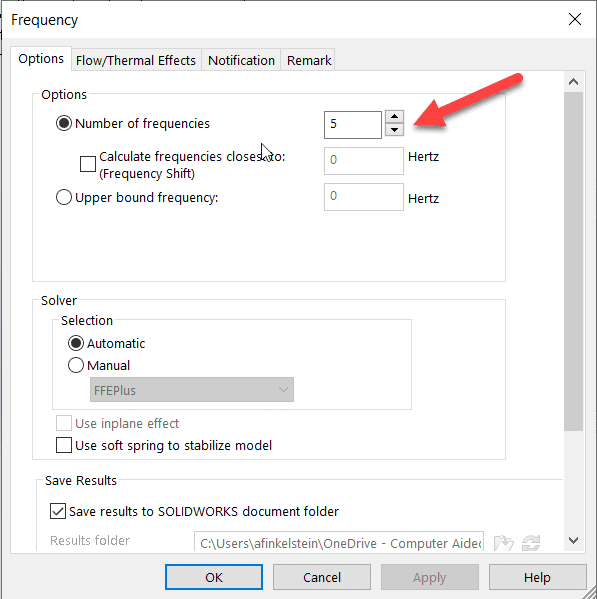
Task: Click the Frequency Shift Hertz field
Action: click(x=364, y=160)
